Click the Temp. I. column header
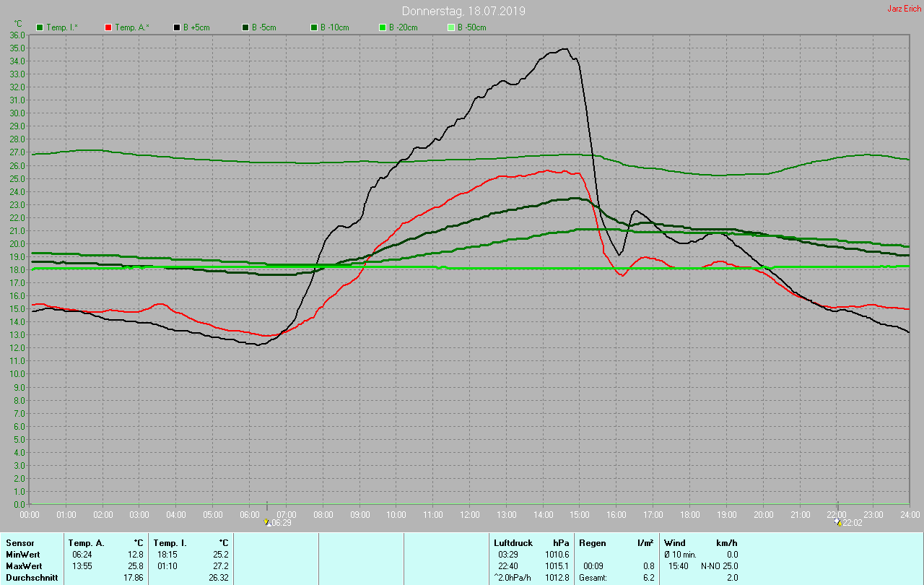 170,542
